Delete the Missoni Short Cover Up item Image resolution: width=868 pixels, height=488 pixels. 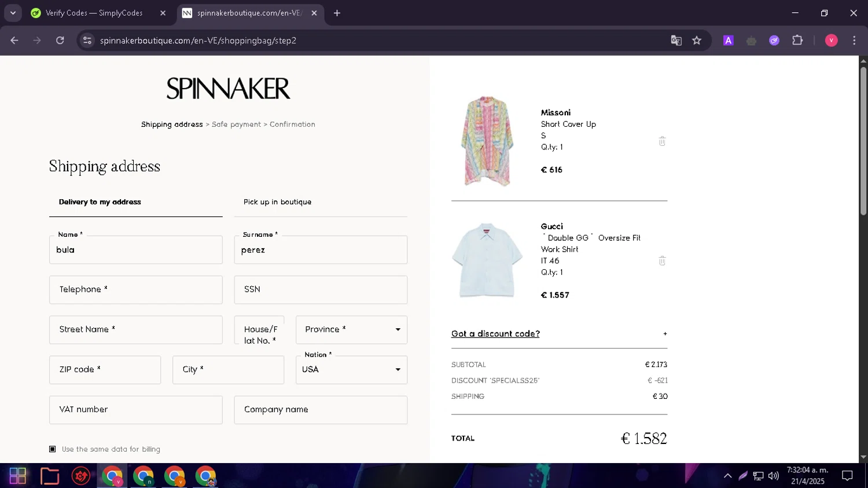click(x=662, y=141)
